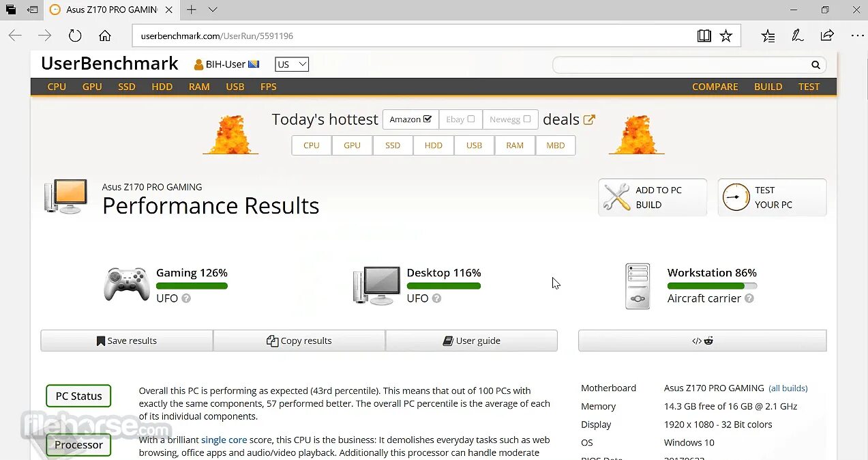Open the favorites hub icon
Viewport: 868px width, 460px height.
point(768,35)
